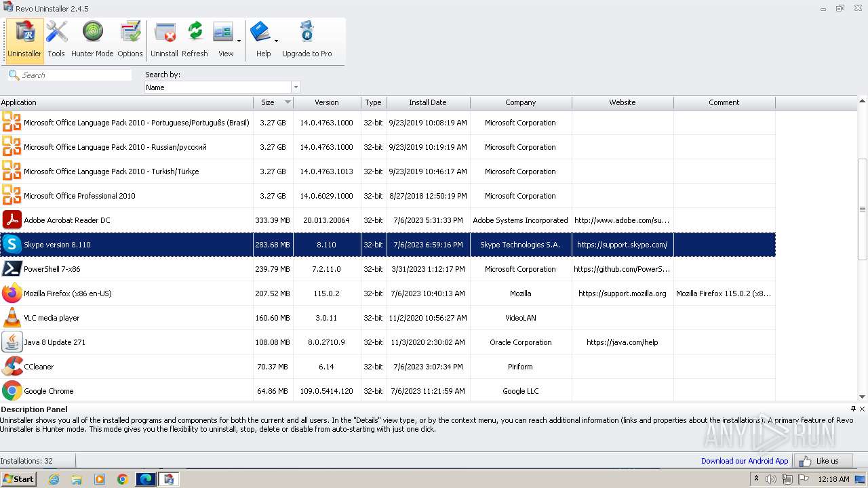
Task: Click the https://support.skype.com/ website cell
Action: (623, 245)
